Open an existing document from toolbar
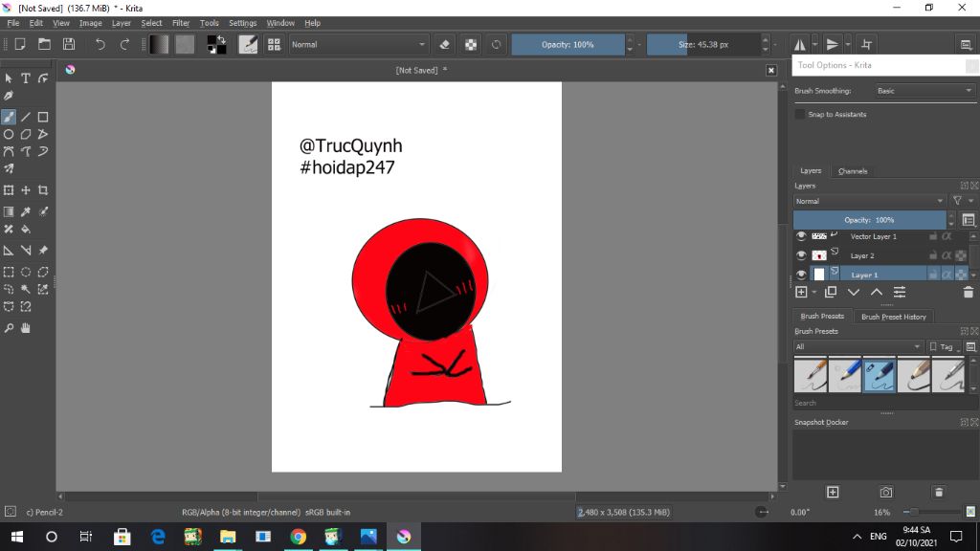Screen dimensions: 980x551 [44, 44]
